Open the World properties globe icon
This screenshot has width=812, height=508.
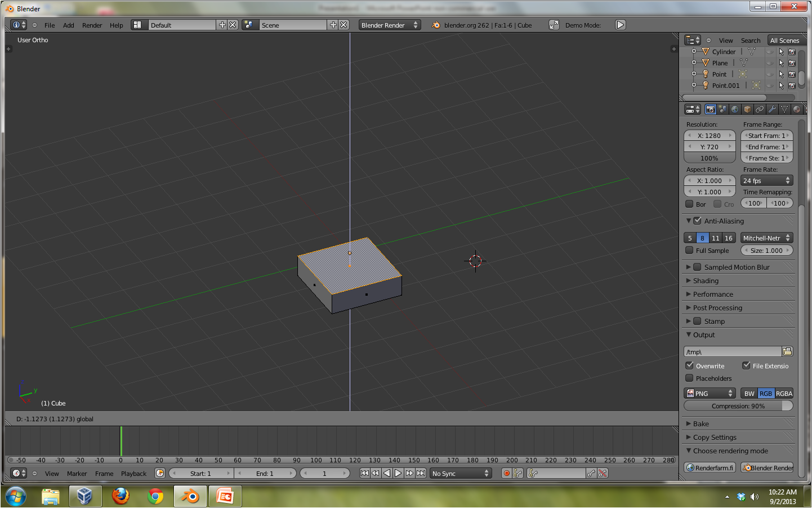point(735,109)
